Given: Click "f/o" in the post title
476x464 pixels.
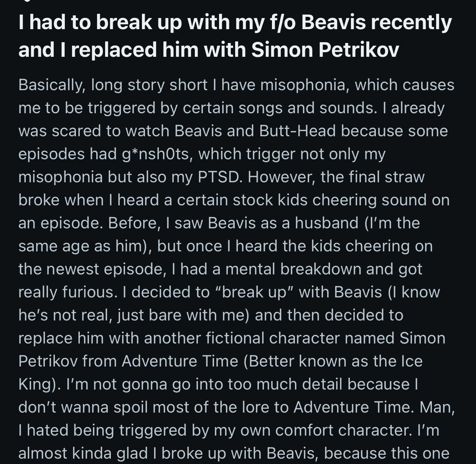Looking at the screenshot, I should (x=282, y=23).
